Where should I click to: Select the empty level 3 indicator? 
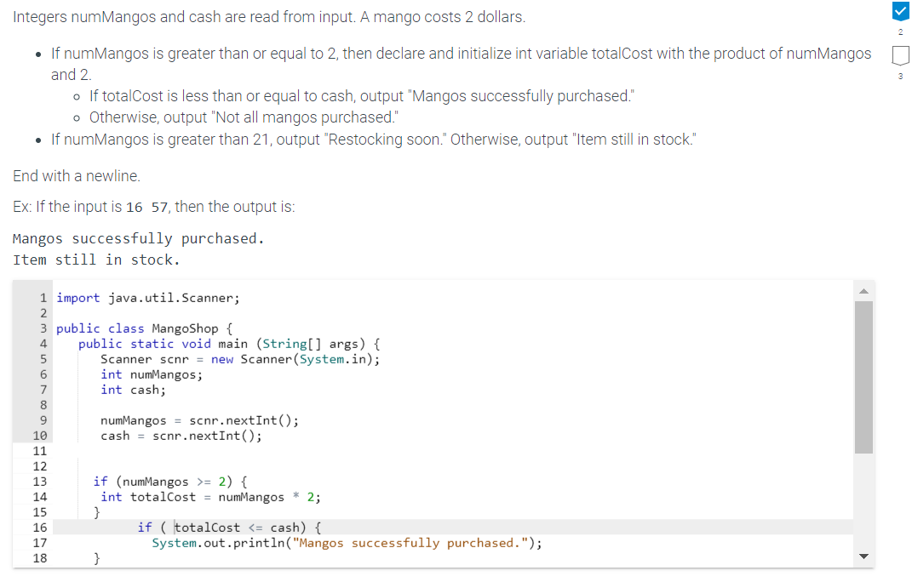click(x=900, y=56)
